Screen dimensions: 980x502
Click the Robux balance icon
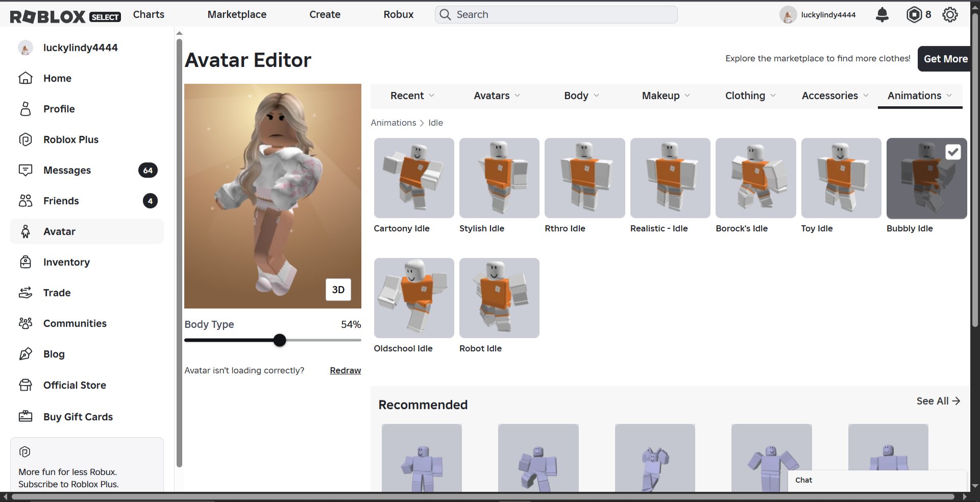coord(914,15)
